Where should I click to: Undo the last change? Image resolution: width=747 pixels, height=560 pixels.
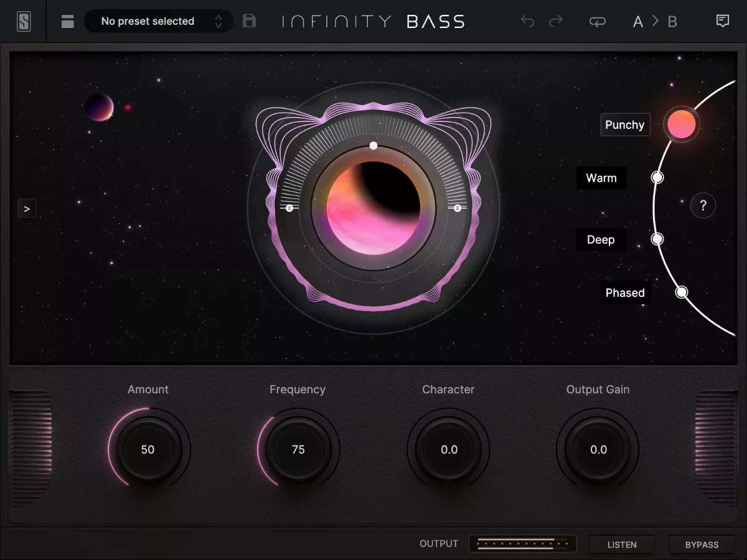pyautogui.click(x=528, y=21)
